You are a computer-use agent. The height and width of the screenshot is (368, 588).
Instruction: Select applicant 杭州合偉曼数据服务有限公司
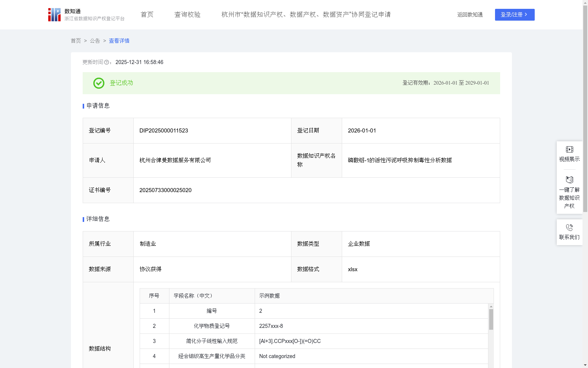click(175, 160)
